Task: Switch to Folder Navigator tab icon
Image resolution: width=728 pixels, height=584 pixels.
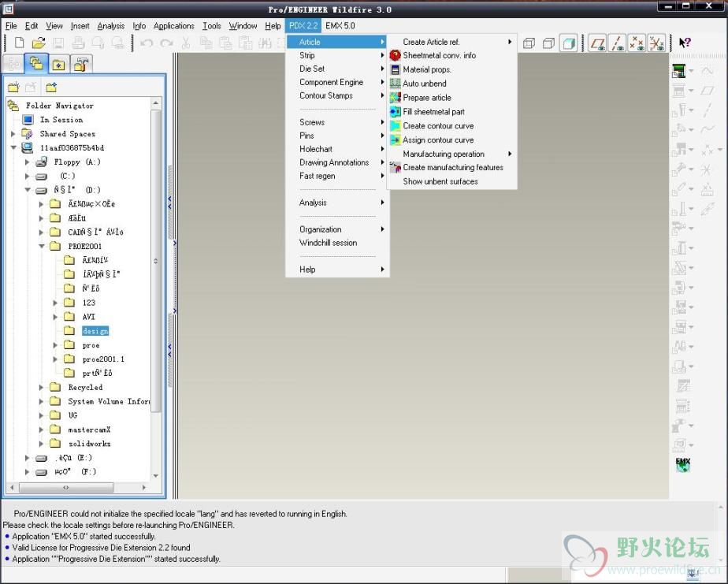Action: tap(35, 63)
